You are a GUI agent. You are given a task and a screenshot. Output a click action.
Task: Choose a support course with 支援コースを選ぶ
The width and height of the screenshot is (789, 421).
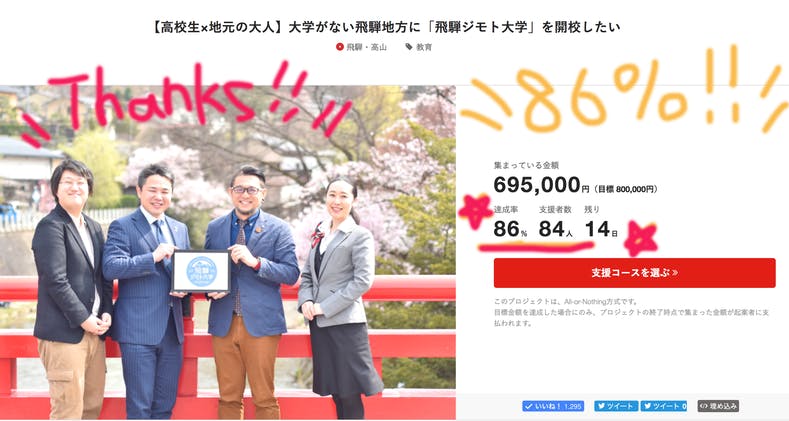pos(635,273)
